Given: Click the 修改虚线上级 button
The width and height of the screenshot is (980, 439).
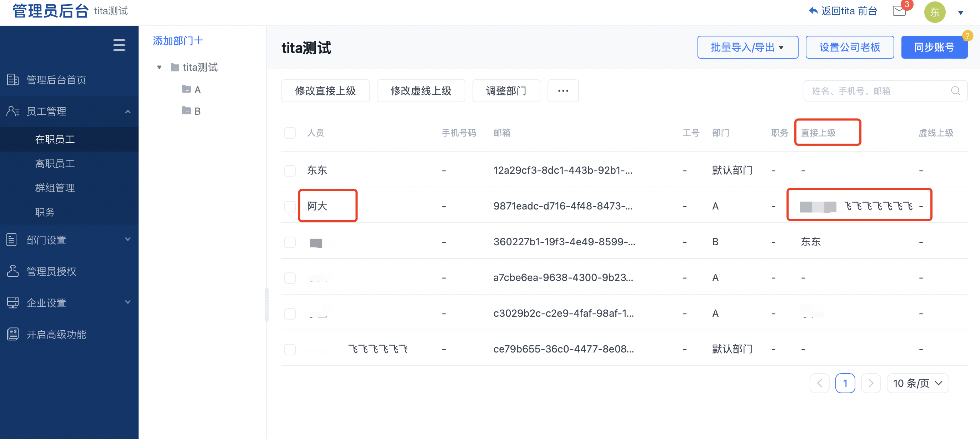Looking at the screenshot, I should pos(421,90).
